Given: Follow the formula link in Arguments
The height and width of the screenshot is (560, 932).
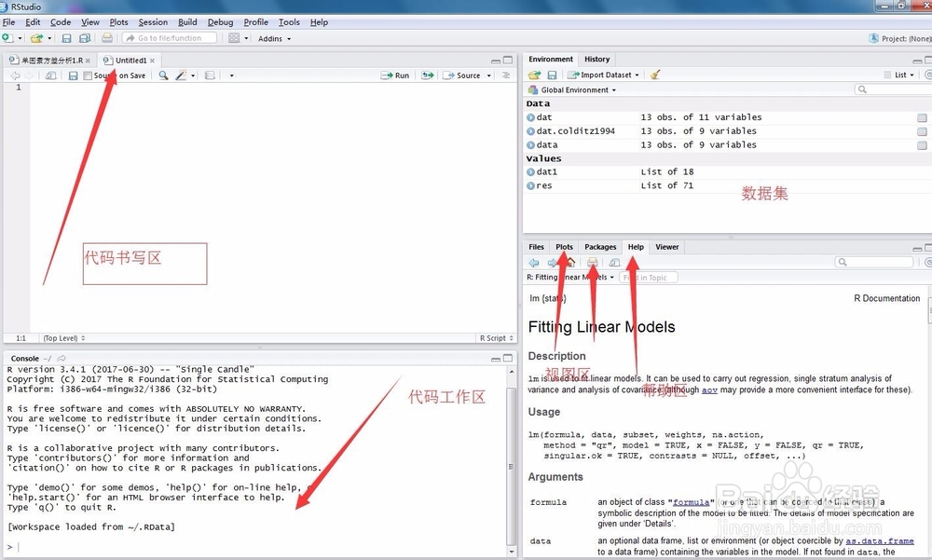Looking at the screenshot, I should tap(691, 502).
